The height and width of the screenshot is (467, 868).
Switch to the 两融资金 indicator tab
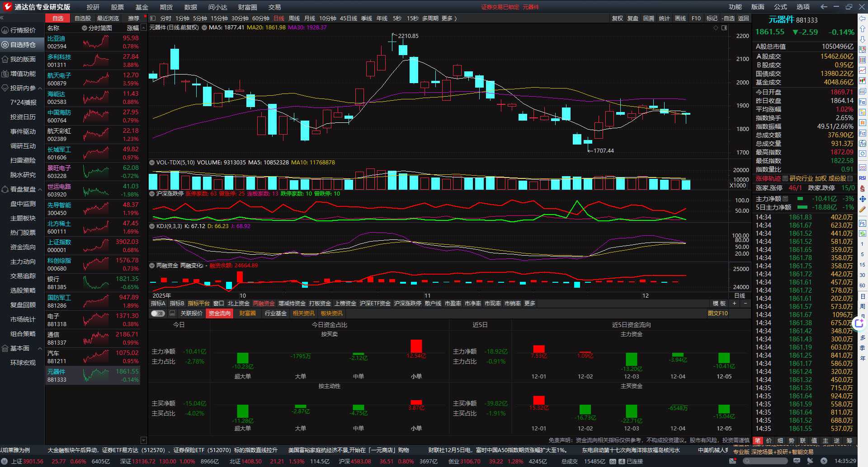[264, 304]
